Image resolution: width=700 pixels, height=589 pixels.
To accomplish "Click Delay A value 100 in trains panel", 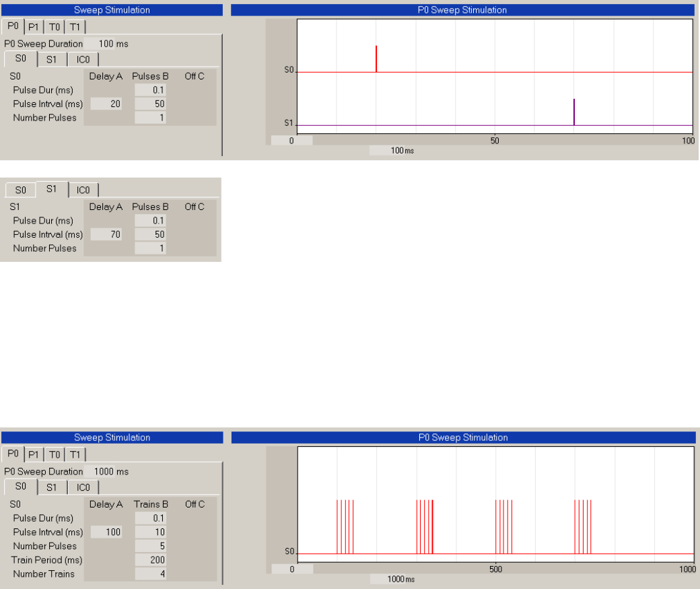I will coord(106,532).
